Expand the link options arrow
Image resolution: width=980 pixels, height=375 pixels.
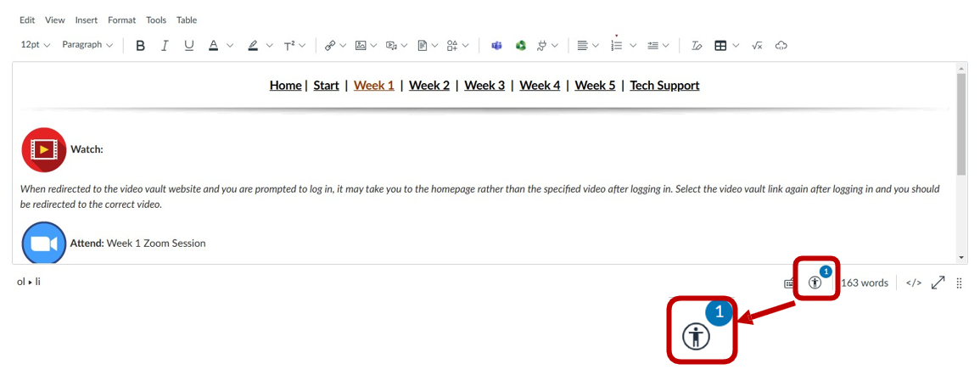click(344, 46)
